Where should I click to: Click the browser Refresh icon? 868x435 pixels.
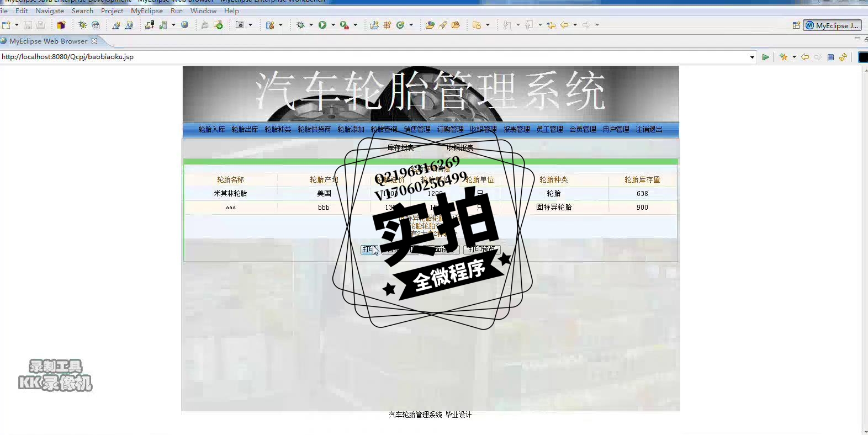tap(843, 57)
